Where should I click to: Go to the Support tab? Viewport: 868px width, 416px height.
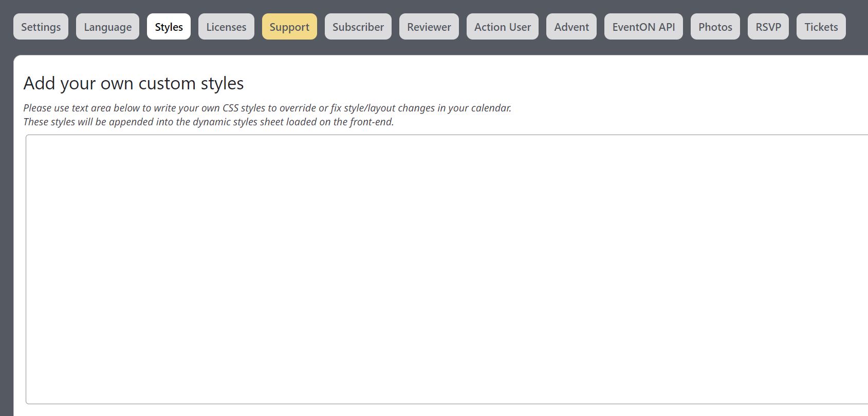pos(289,27)
